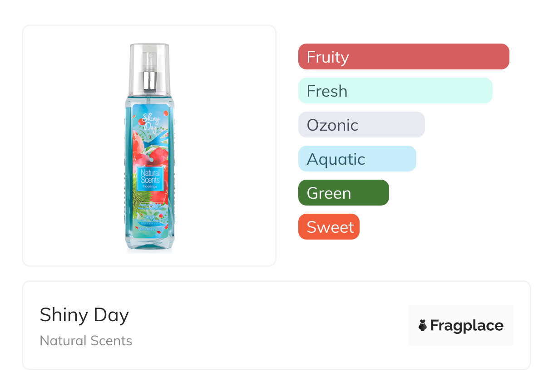Click the blue Natural Scents Feelings label box
This screenshot has width=553, height=392.
149,177
